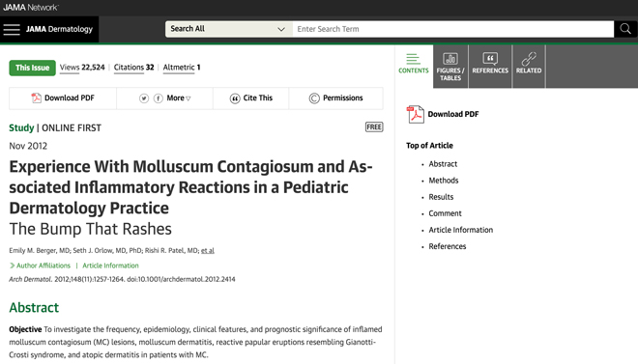This screenshot has height=364, width=638.
Task: Open the hamburger navigation menu
Action: 12,29
